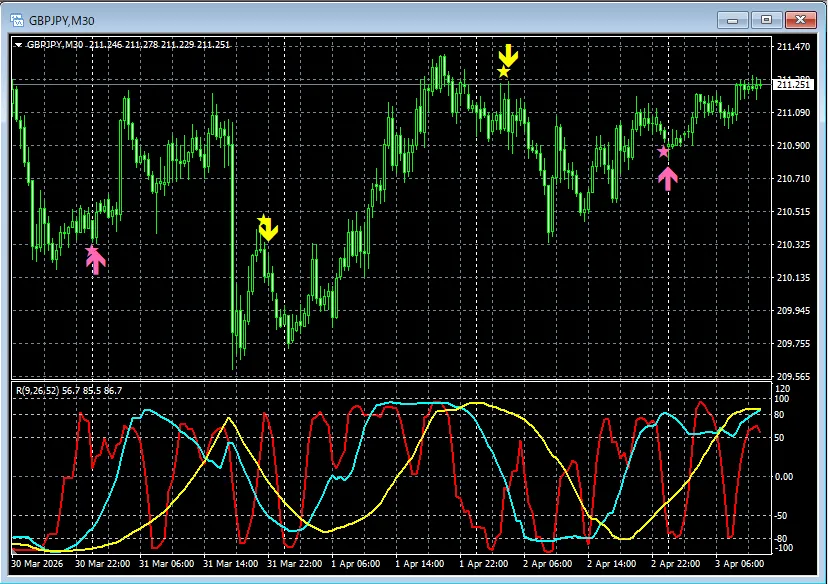Select the yellow sell arrow near 31 Mar 22:00
Screen dimensions: 829x584
pos(269,229)
